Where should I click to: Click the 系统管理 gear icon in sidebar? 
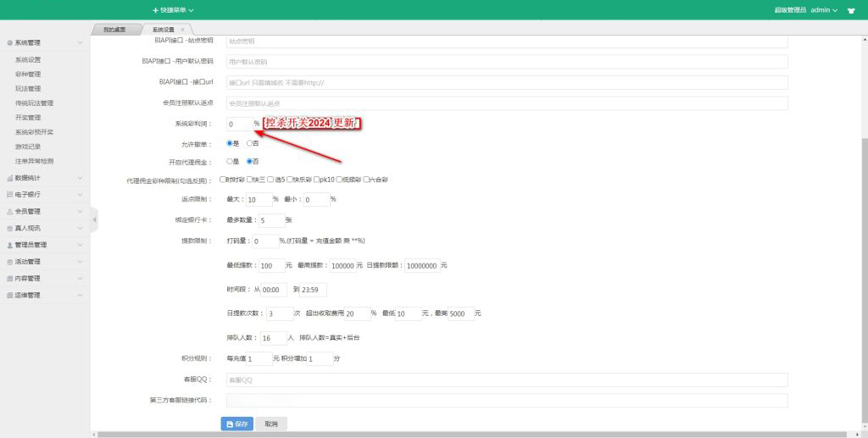(9, 42)
